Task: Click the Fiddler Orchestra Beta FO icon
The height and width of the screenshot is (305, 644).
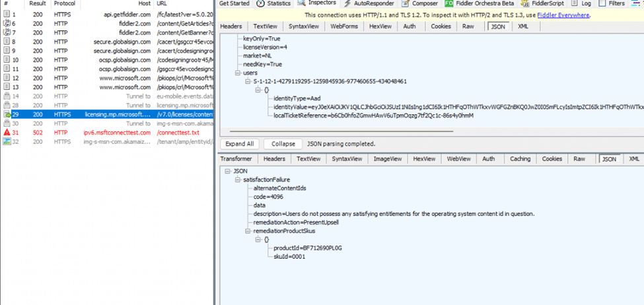Action: tap(449, 3)
